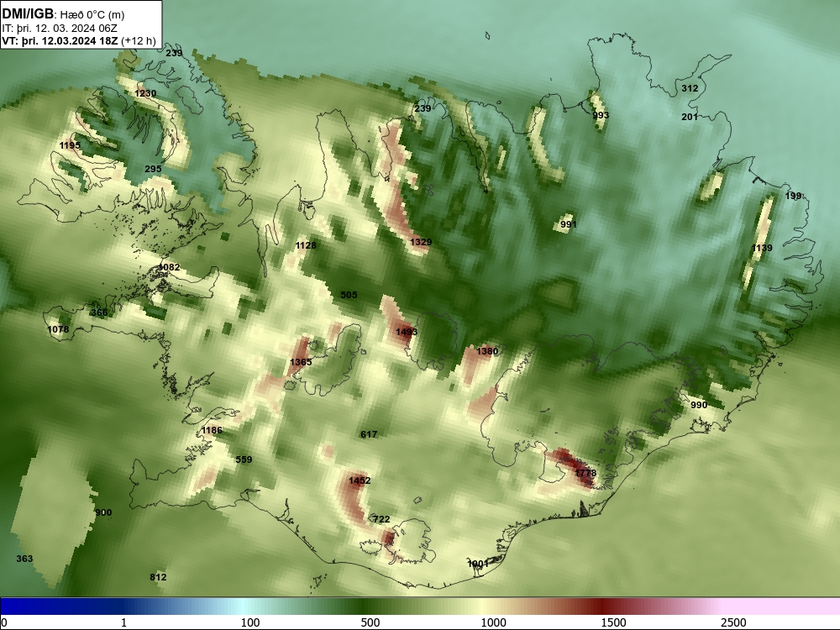The image size is (840, 630).
Task: Click the 900 height value on map
Action: [x=103, y=512]
